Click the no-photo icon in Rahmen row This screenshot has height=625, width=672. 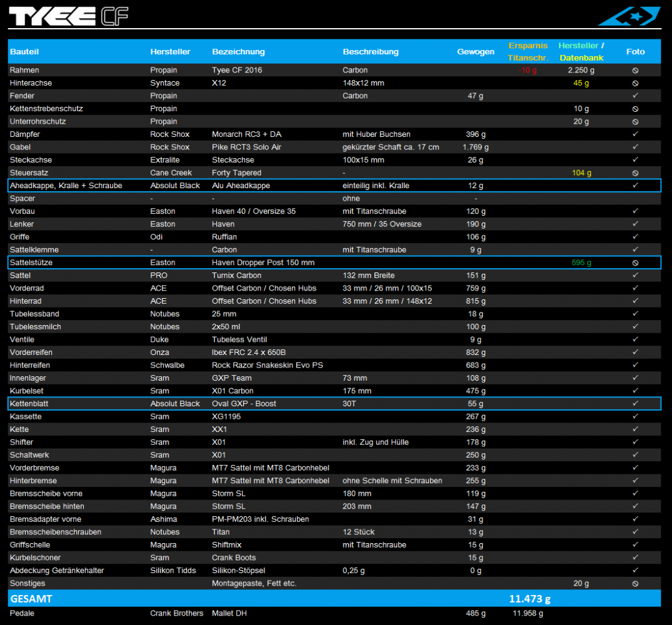coord(635,71)
